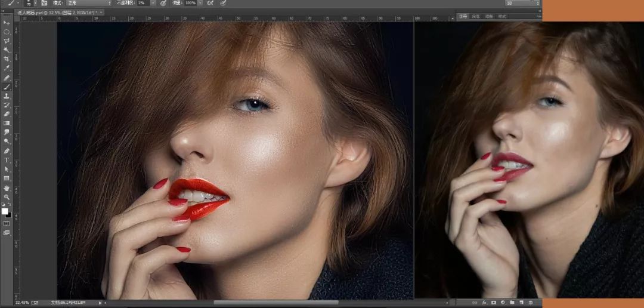Viewport: 644px width, 308px height.
Task: Switch to the Character panel tab
Action: [x=463, y=17]
